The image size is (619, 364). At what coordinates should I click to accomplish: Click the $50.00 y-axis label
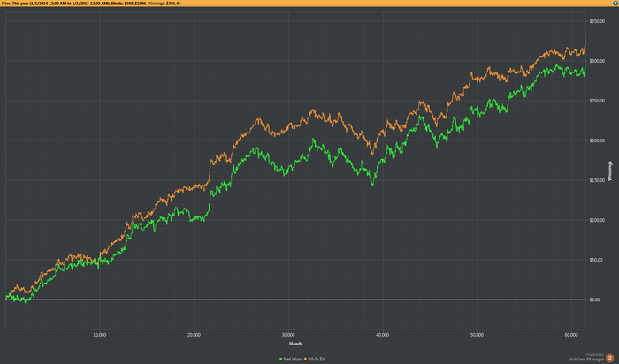tap(596, 261)
